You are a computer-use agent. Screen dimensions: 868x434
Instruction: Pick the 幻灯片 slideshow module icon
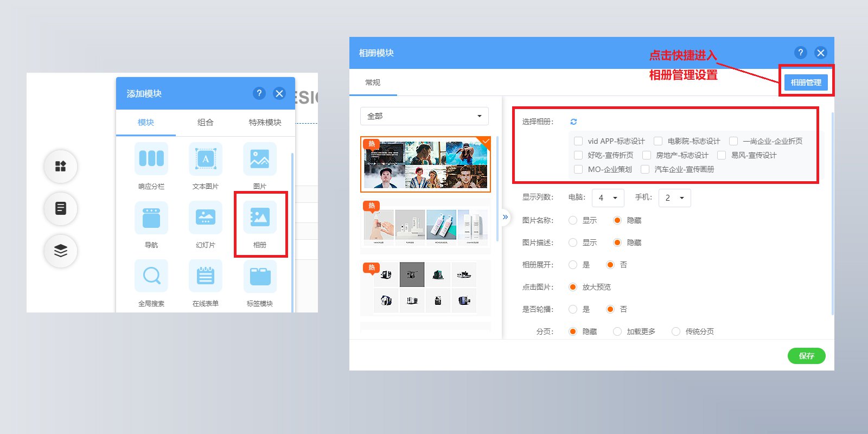206,218
